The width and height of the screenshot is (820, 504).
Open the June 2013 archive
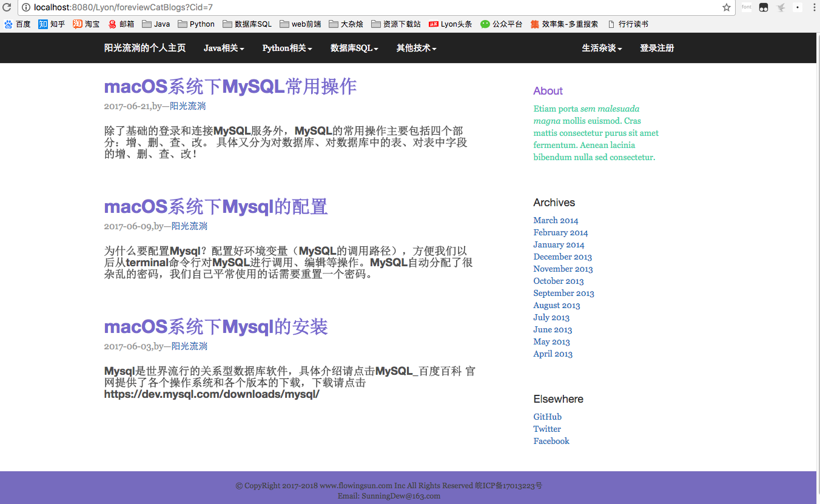click(553, 329)
